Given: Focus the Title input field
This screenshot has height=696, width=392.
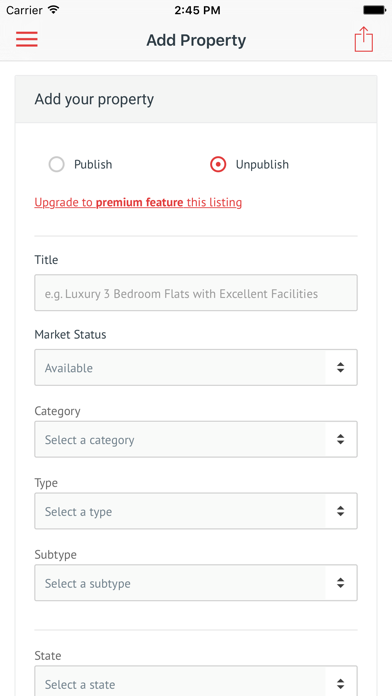Looking at the screenshot, I should click(x=196, y=293).
